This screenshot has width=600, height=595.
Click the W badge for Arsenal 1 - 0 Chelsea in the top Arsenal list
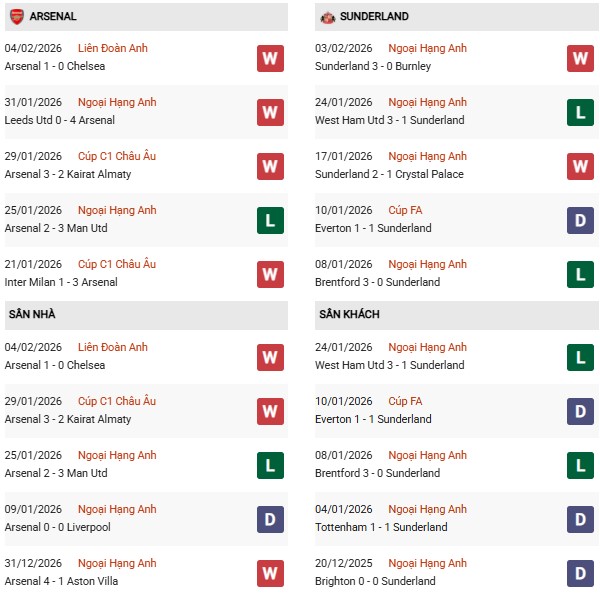(270, 58)
